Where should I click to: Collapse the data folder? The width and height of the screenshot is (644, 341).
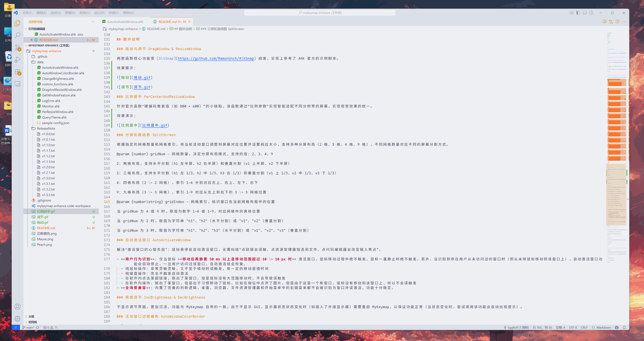tap(40, 62)
